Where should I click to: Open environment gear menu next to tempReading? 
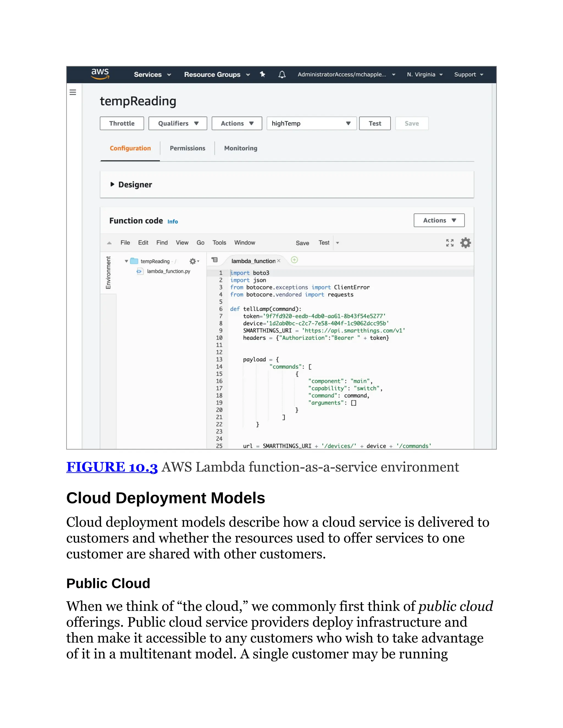194,261
